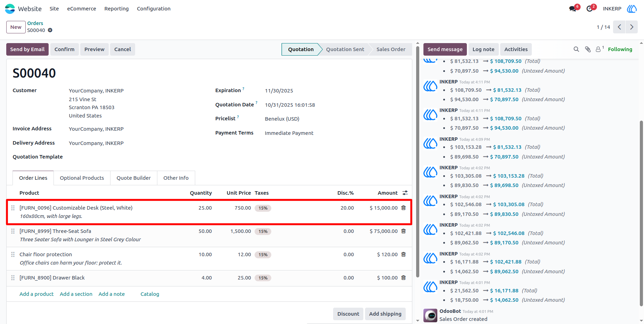The image size is (644, 324).
Task: Click the Add a product link
Action: point(36,294)
